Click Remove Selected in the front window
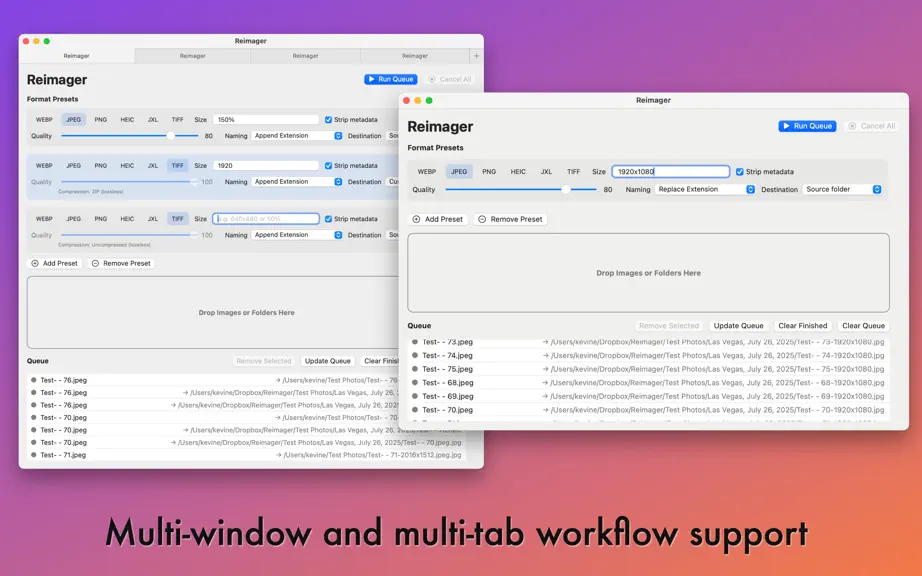 pos(669,326)
